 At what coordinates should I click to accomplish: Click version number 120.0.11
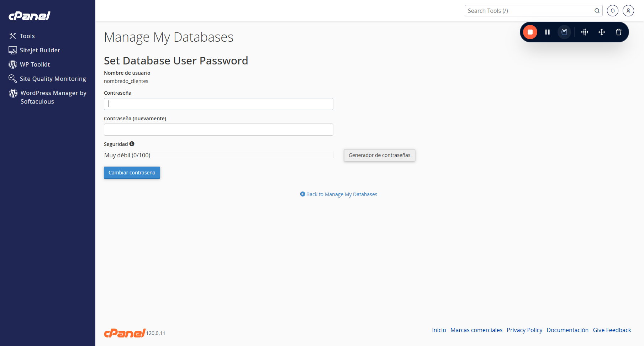point(156,333)
